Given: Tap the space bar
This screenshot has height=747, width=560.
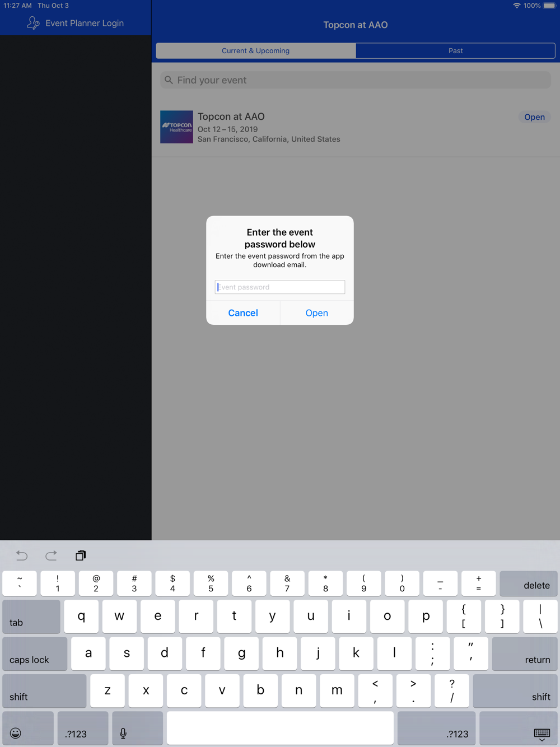Looking at the screenshot, I should click(280, 729).
